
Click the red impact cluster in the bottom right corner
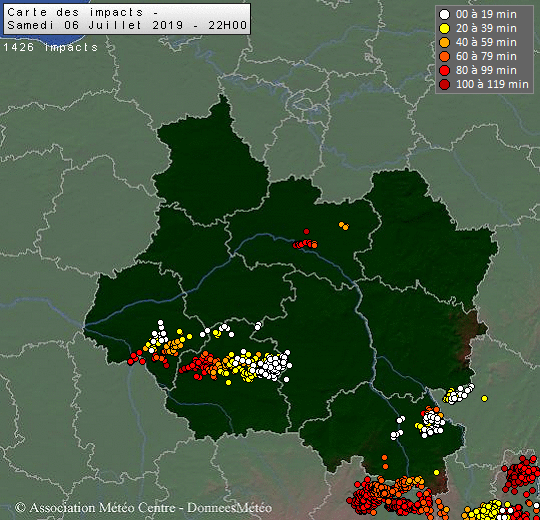(x=521, y=475)
